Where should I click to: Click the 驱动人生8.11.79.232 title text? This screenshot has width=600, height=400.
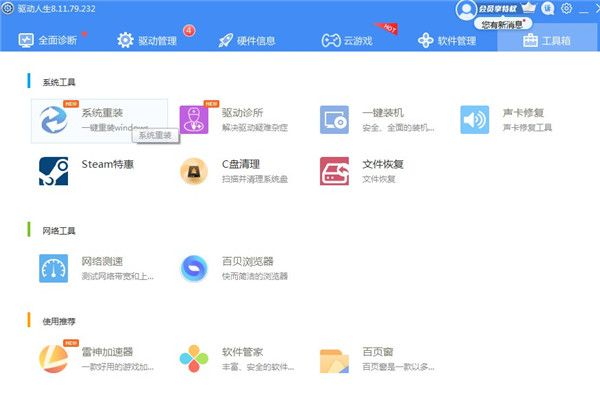57,8
